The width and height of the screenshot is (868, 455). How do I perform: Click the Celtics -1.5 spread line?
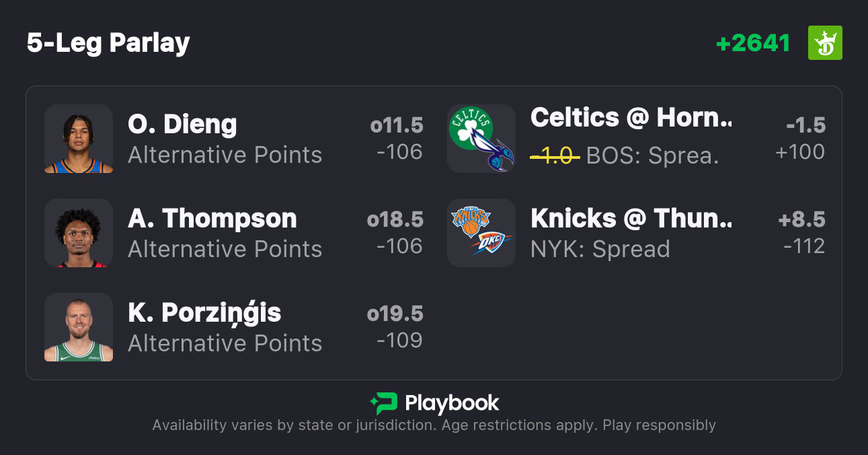coord(805,125)
